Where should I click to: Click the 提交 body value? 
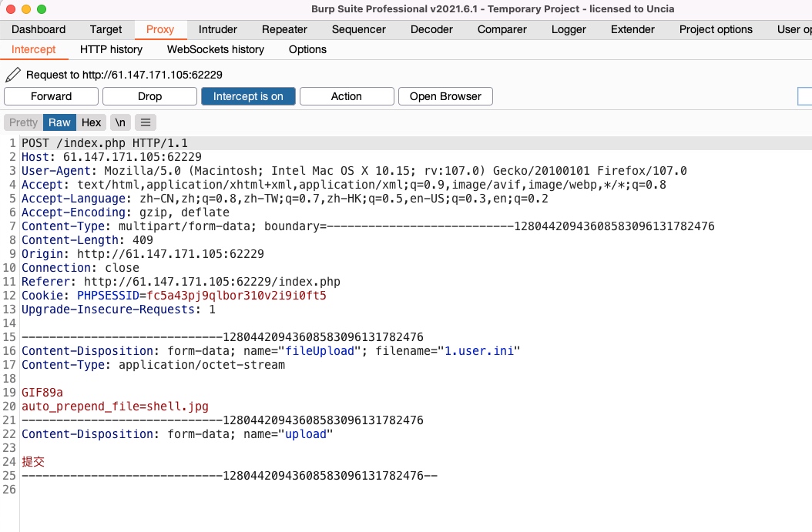pyautogui.click(x=33, y=462)
